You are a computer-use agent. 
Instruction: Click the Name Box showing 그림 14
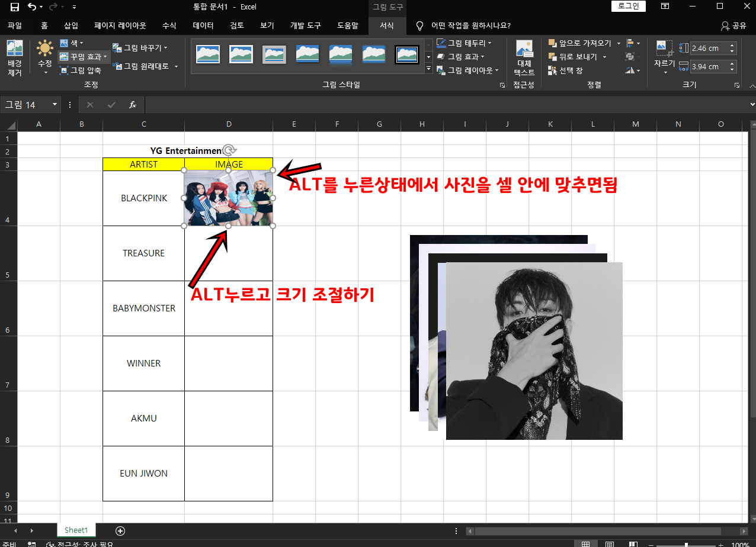pos(25,105)
